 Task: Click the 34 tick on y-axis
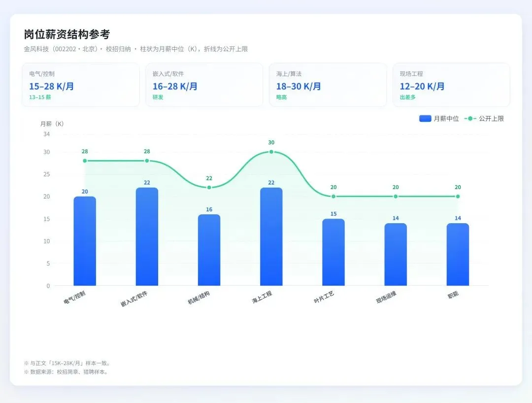(x=46, y=134)
